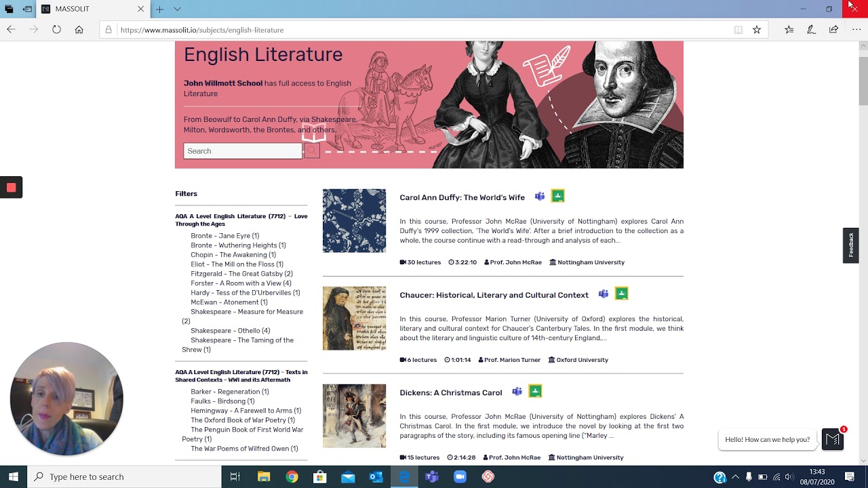This screenshot has height=488, width=868.
Task: Click Teams share icon beside Chaucer course
Action: (x=604, y=294)
